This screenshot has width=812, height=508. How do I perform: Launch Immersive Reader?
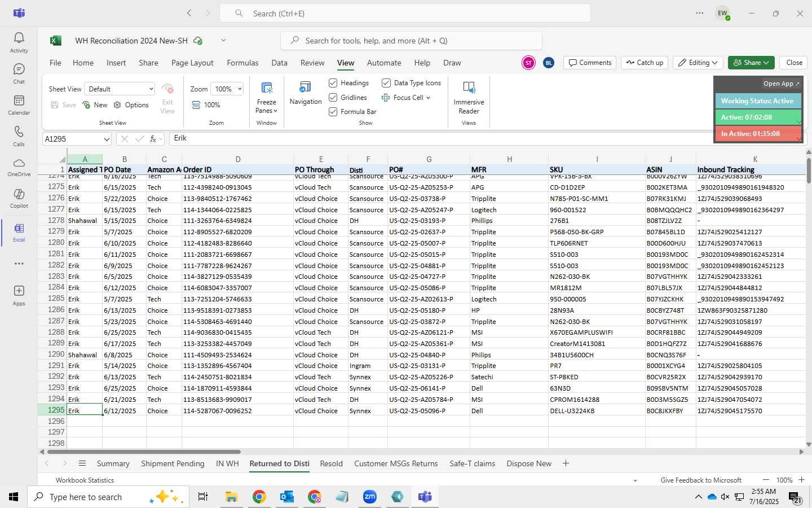(x=469, y=98)
